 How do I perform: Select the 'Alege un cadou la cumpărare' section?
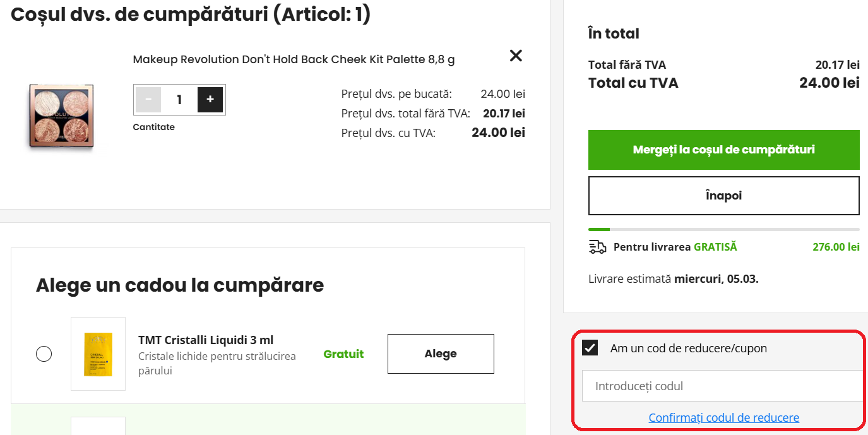pyautogui.click(x=179, y=285)
